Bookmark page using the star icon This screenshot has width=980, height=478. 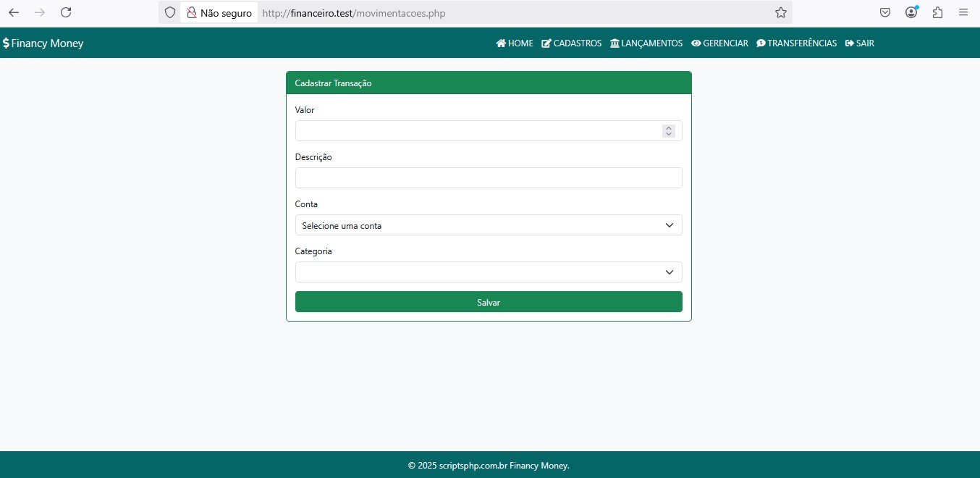click(x=780, y=12)
